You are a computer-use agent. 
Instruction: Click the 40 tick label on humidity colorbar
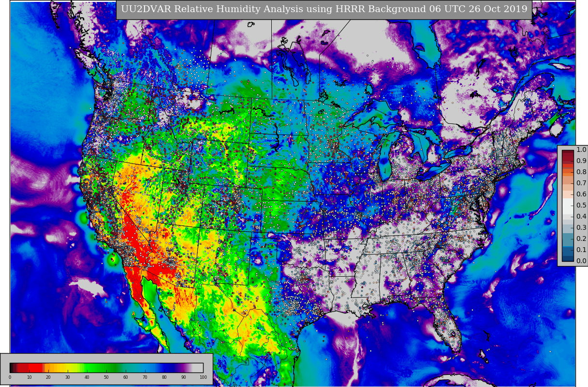87,377
